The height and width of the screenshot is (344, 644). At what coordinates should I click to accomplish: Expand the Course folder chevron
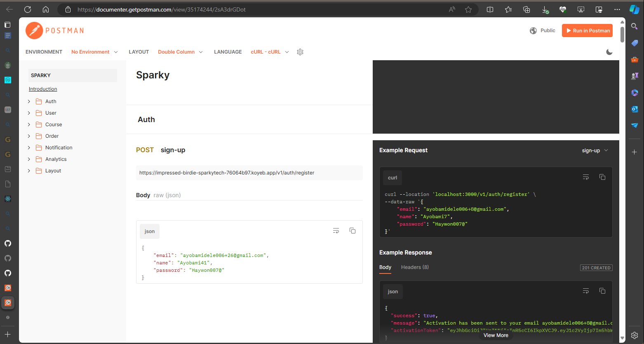pos(29,125)
